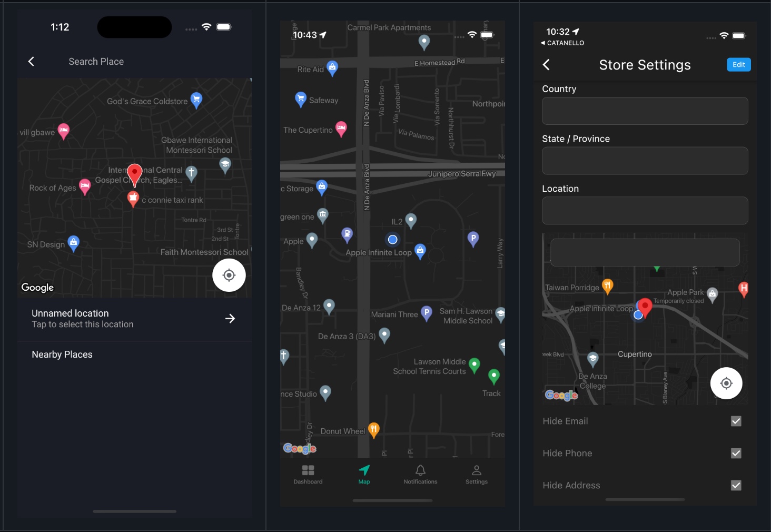Toggle the Hide Address checkbox
This screenshot has width=771, height=532.
[736, 486]
